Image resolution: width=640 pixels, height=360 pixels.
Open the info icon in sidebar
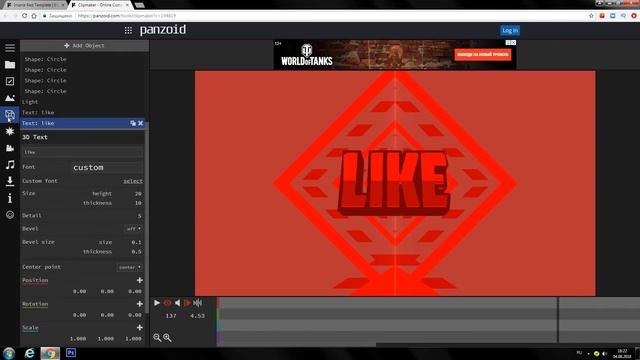[10, 198]
